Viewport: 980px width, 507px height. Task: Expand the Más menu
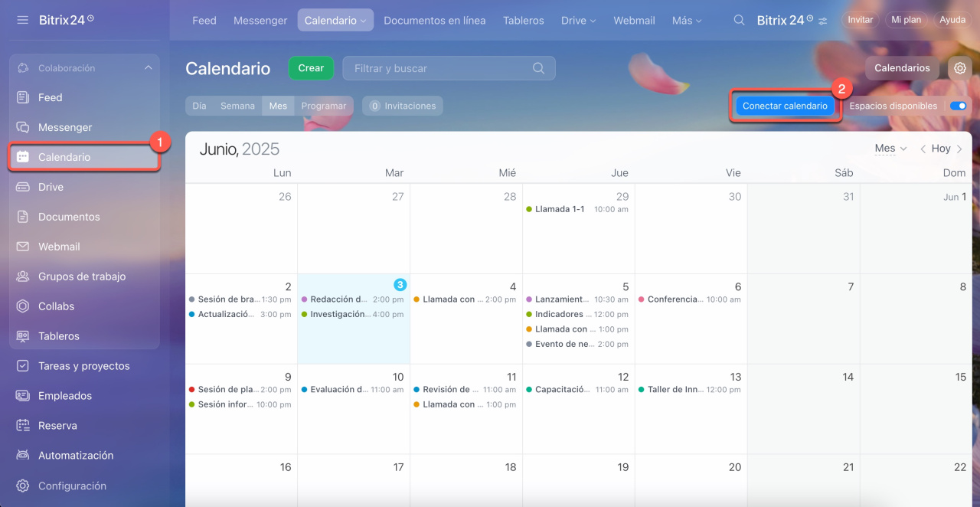coord(687,21)
